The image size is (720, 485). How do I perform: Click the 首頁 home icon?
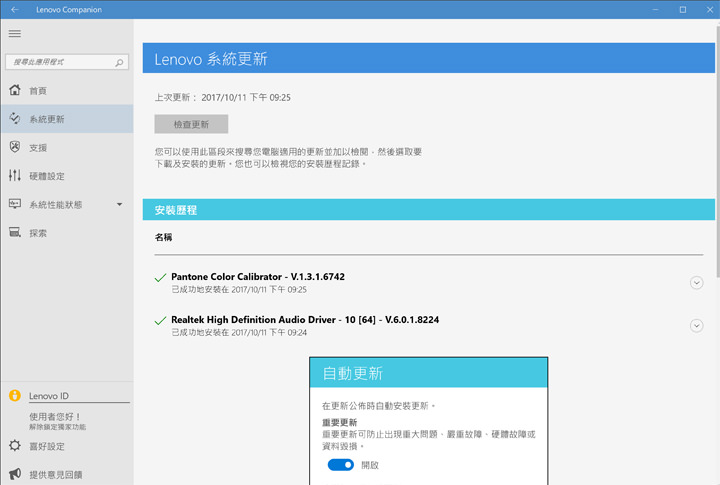click(14, 91)
